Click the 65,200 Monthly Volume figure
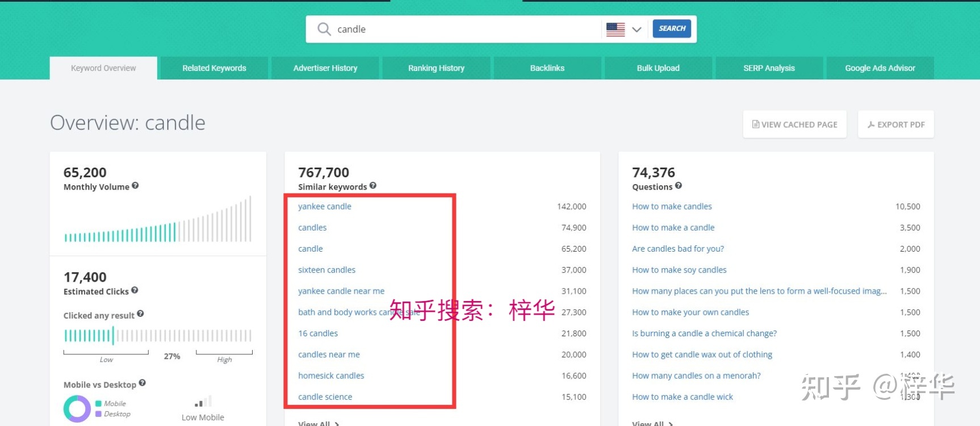Viewport: 980px width, 426px height. (85, 172)
